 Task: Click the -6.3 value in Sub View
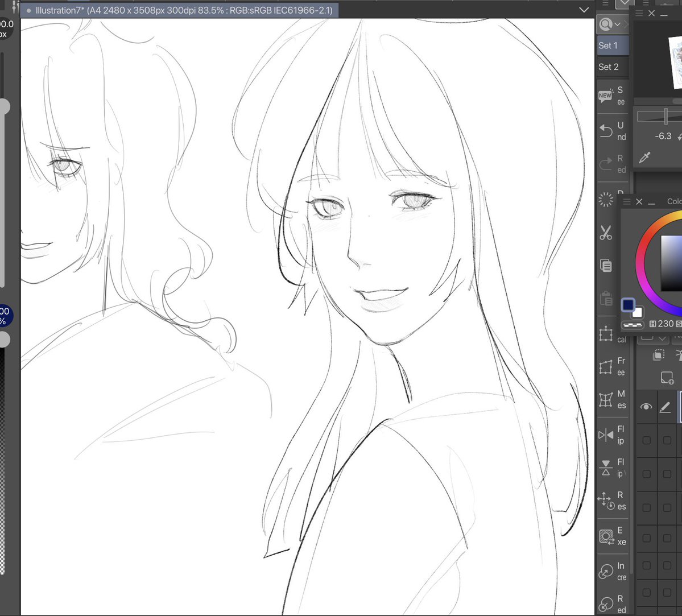(x=663, y=136)
